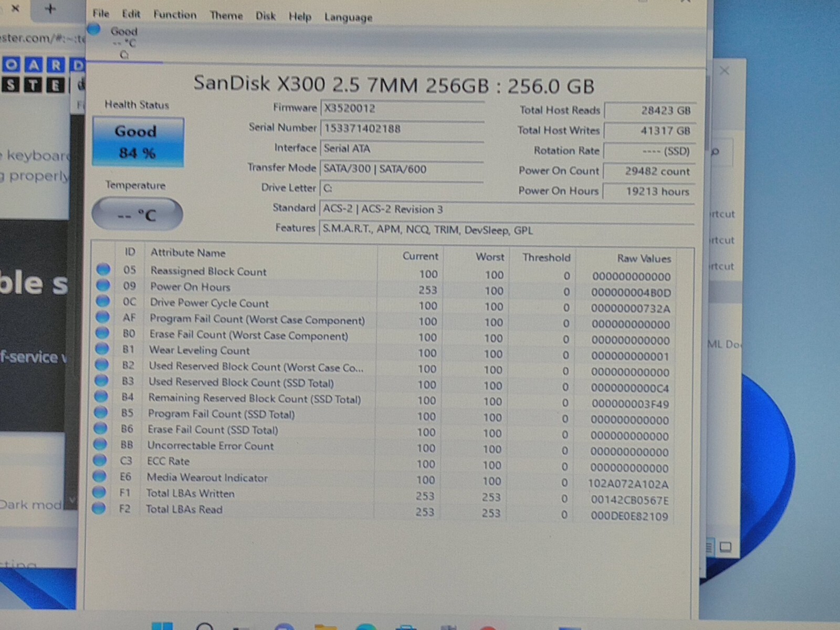Select the Wear Leveling Count attribute name
840x630 pixels.
(199, 351)
